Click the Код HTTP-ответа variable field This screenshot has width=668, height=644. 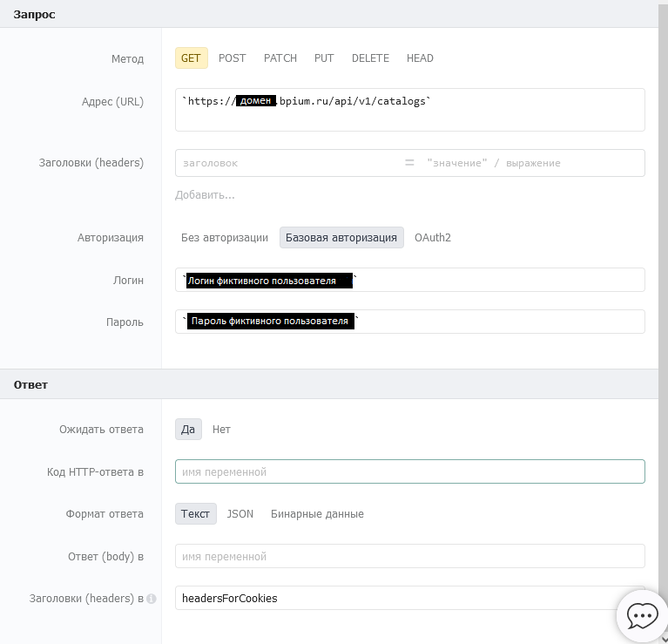[410, 471]
